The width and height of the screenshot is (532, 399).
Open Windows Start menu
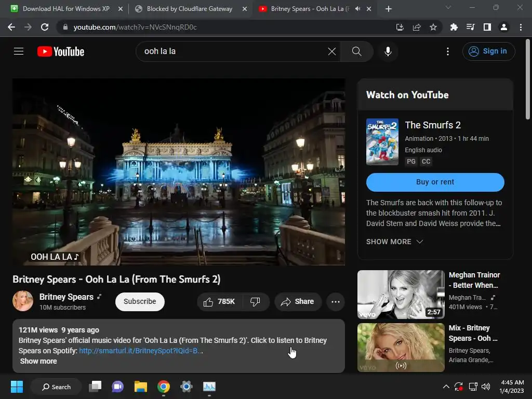point(17,387)
